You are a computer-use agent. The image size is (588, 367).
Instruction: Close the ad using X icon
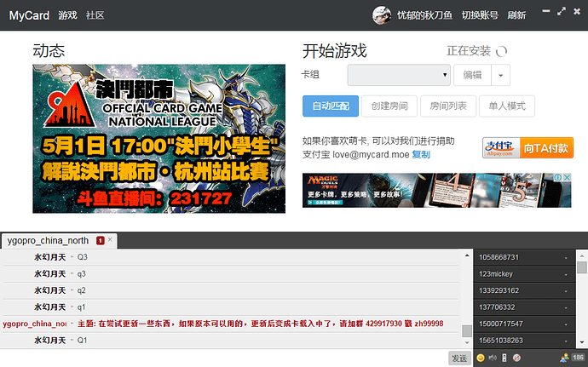pyautogui.click(x=567, y=178)
